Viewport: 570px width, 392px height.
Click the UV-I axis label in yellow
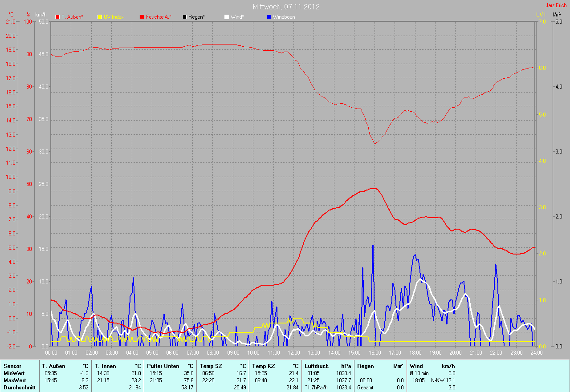pos(541,15)
